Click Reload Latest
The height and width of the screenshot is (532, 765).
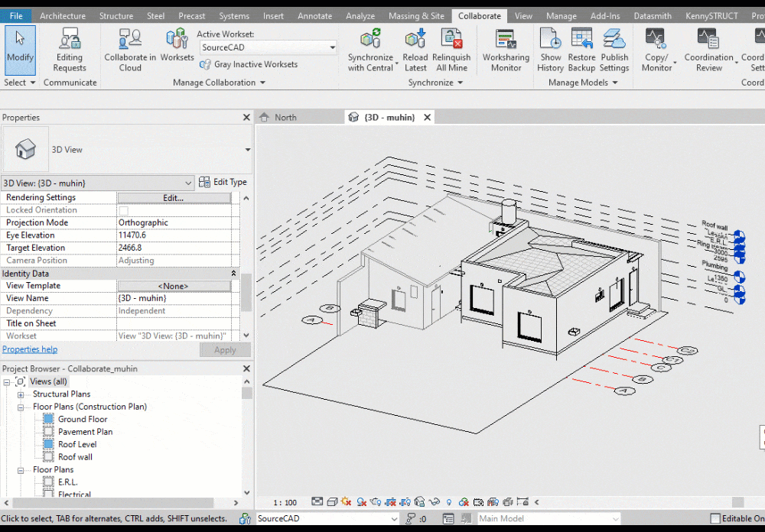tap(415, 50)
